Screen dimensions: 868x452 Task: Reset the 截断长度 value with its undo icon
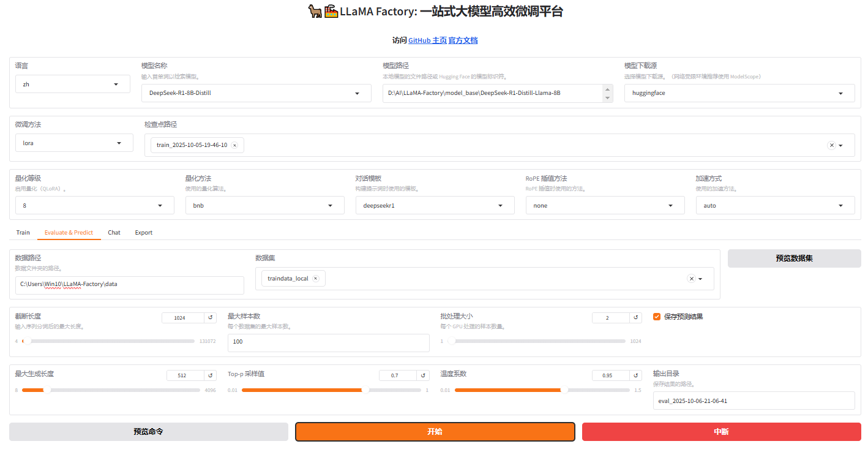click(210, 318)
